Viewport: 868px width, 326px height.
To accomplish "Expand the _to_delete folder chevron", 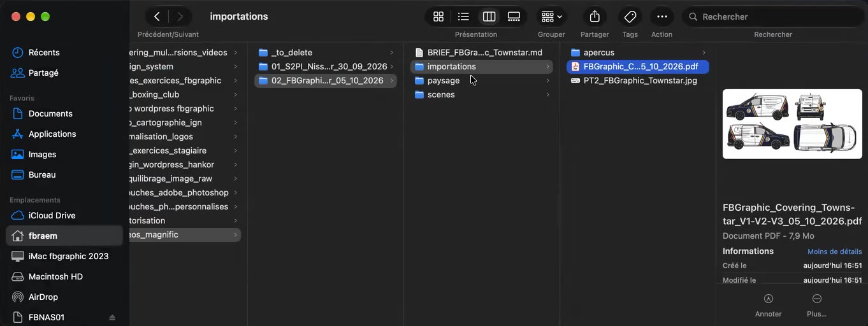I will (x=391, y=52).
